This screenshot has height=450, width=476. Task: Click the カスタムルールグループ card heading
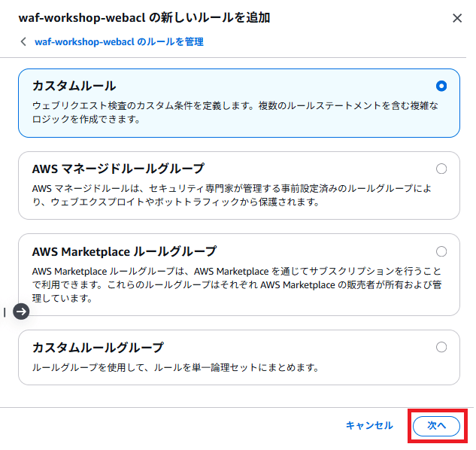coord(98,347)
